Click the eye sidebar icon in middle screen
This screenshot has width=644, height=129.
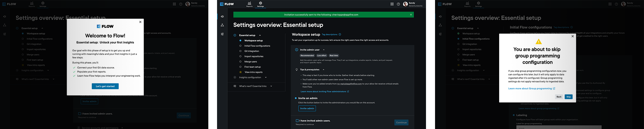click(222, 16)
